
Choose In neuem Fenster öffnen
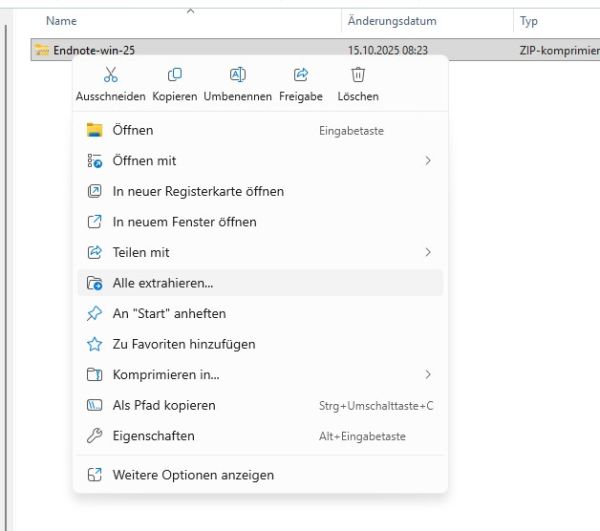[x=184, y=222]
